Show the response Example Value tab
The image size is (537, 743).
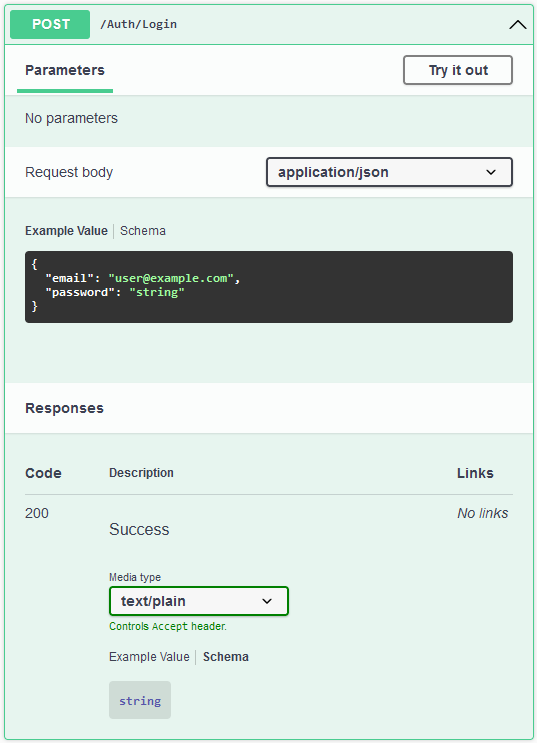coord(149,657)
